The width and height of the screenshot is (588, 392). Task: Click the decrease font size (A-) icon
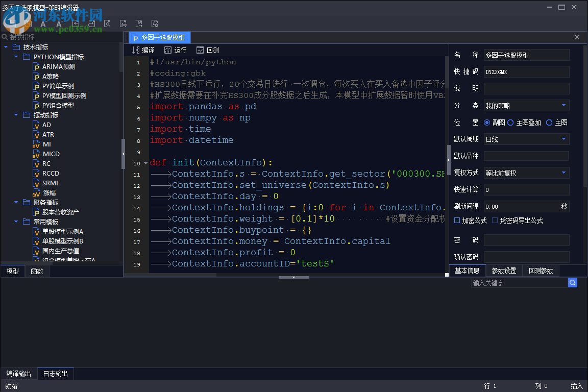pos(43,23)
